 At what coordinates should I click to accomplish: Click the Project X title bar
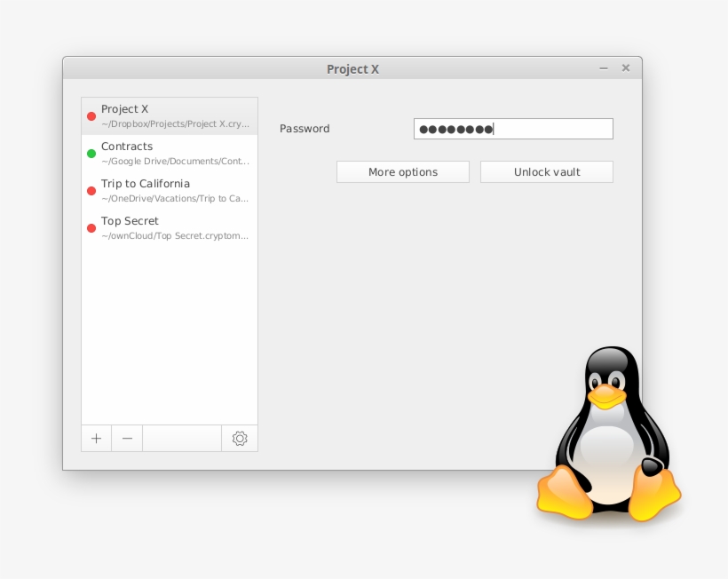(x=352, y=68)
